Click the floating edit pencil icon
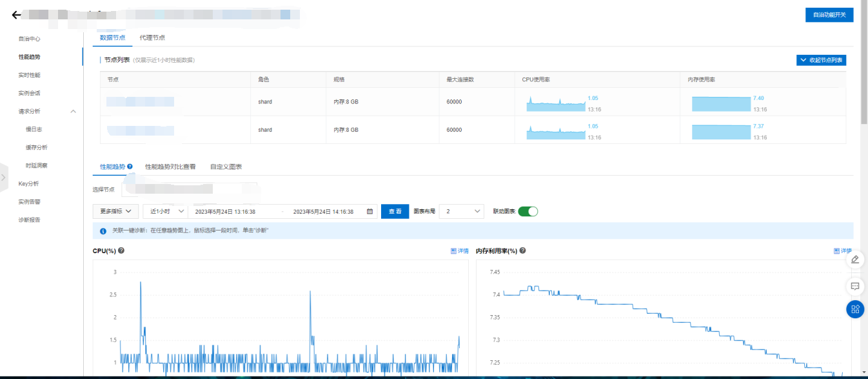 (855, 260)
